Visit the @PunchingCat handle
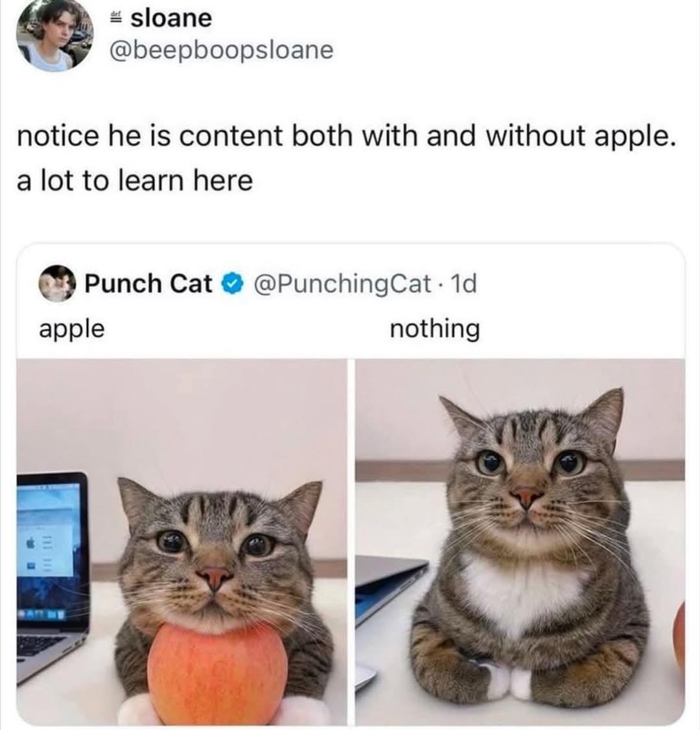 tap(342, 284)
